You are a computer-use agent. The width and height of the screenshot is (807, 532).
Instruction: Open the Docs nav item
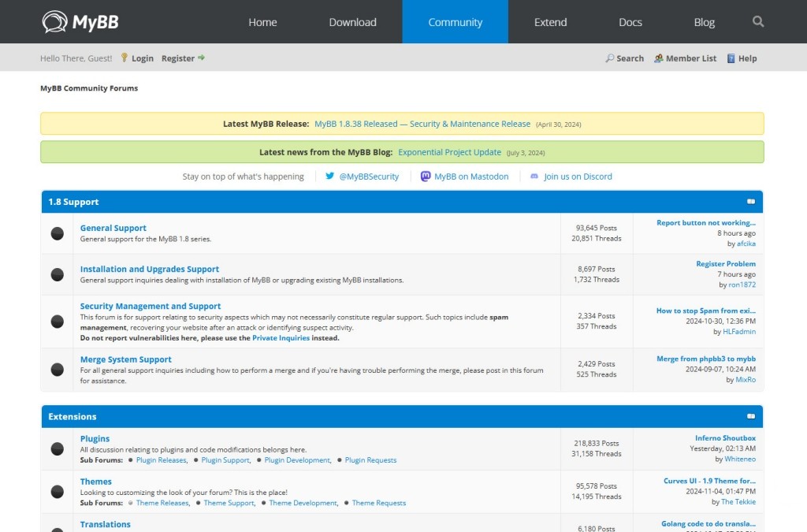(630, 22)
